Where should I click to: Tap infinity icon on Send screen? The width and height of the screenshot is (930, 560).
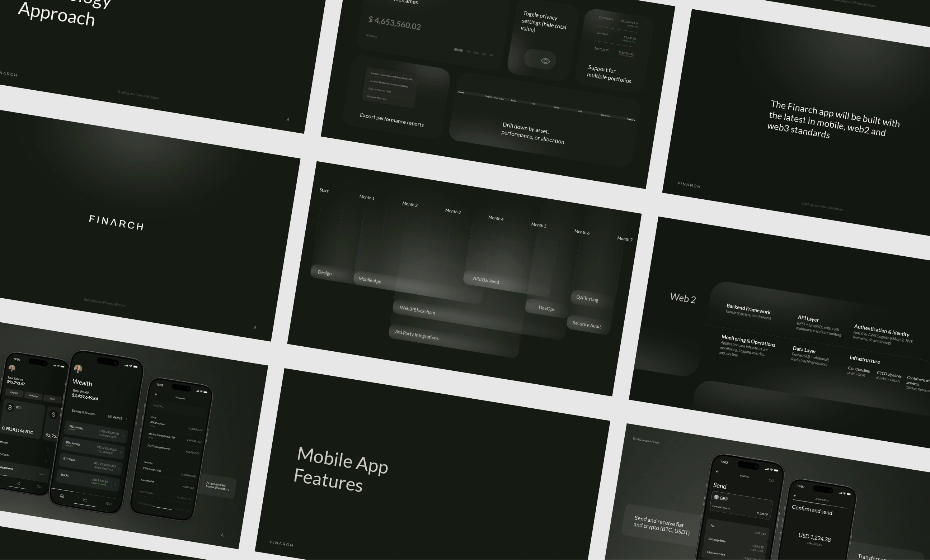(x=771, y=480)
